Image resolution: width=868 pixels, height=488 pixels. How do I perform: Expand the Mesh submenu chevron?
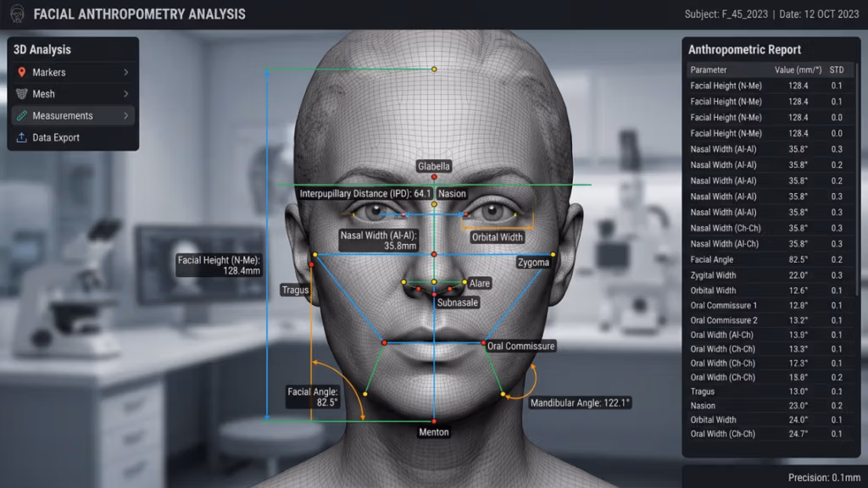click(126, 94)
